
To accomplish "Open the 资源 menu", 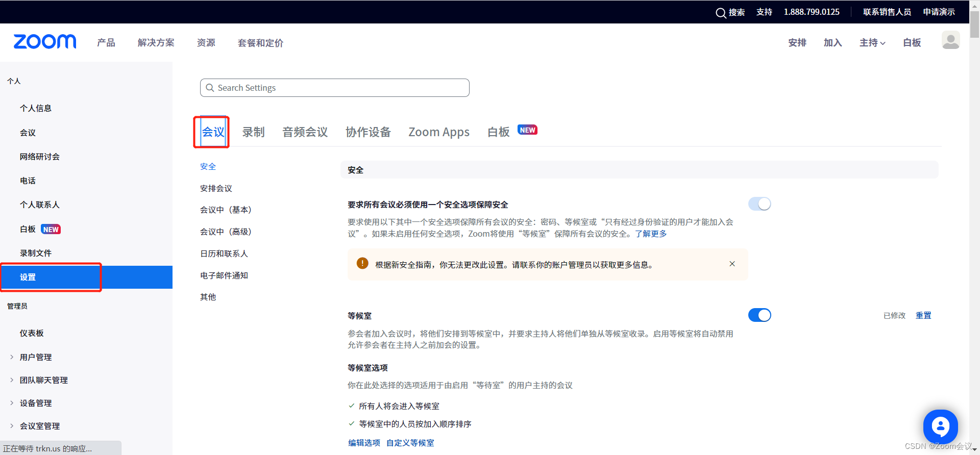I will click(x=206, y=43).
